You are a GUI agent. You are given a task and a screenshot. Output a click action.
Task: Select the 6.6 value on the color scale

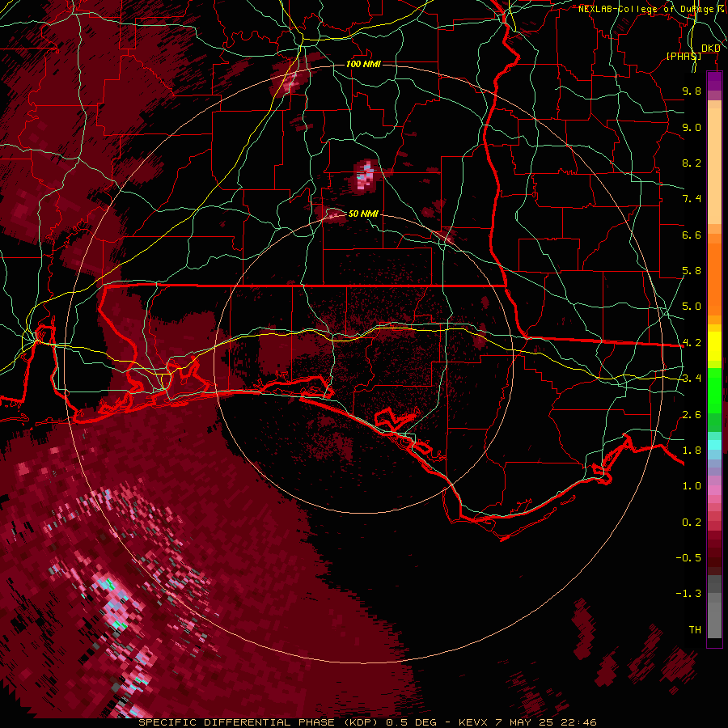[692, 235]
